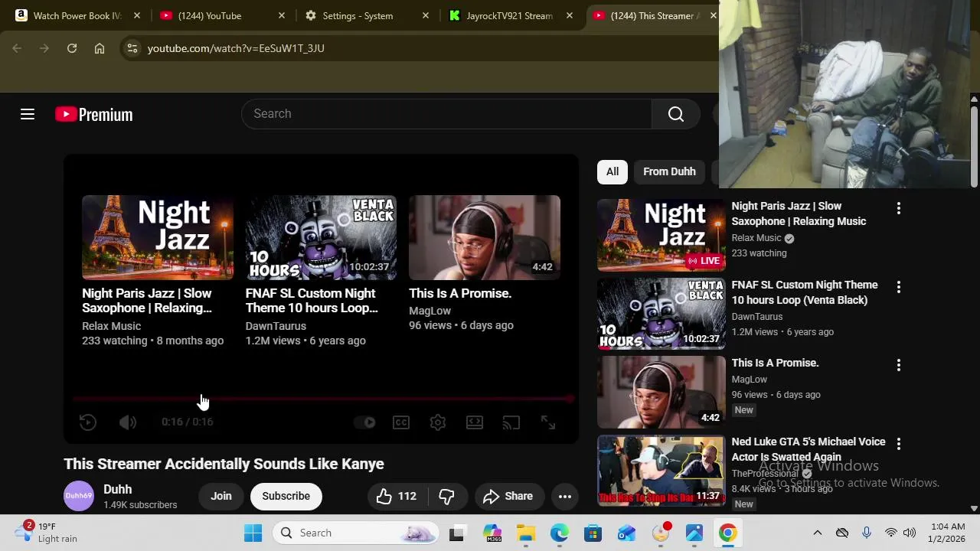Go to YouTube Premium home logo
The height and width of the screenshot is (551, 980).
point(94,115)
